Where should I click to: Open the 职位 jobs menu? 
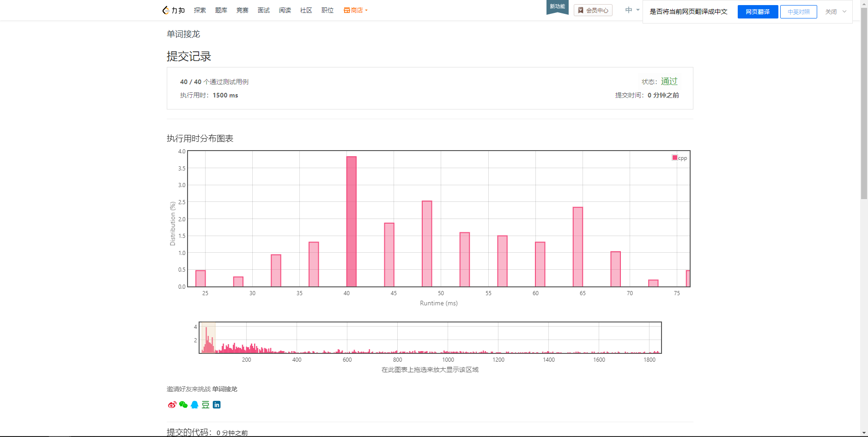(x=328, y=10)
